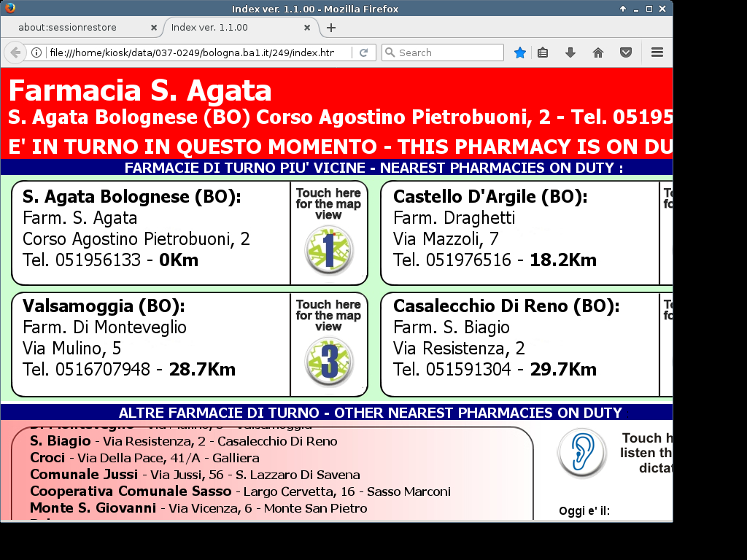Open the Pocket icon in toolbar
This screenshot has width=747, height=560.
click(x=625, y=52)
